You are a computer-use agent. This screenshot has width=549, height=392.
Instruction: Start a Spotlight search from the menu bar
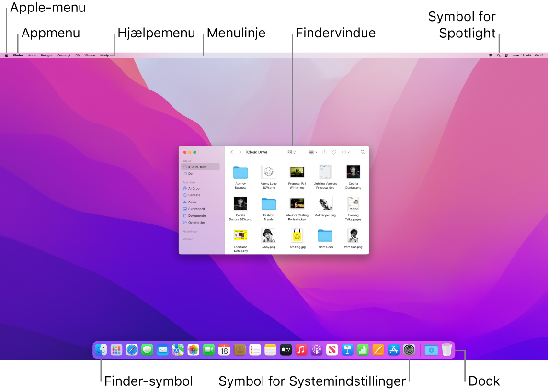498,55
